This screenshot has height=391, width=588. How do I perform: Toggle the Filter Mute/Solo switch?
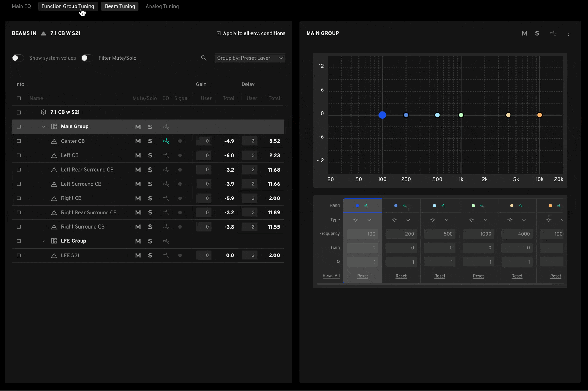pyautogui.click(x=87, y=58)
